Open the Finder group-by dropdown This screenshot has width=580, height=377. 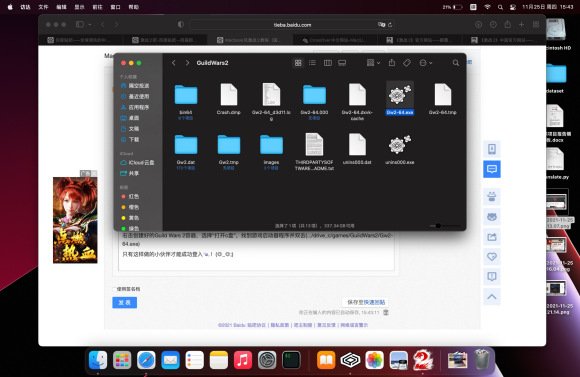click(x=373, y=63)
